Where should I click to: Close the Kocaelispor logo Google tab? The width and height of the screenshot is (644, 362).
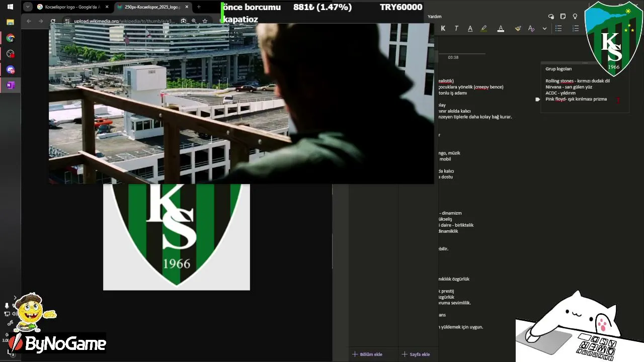[107, 7]
